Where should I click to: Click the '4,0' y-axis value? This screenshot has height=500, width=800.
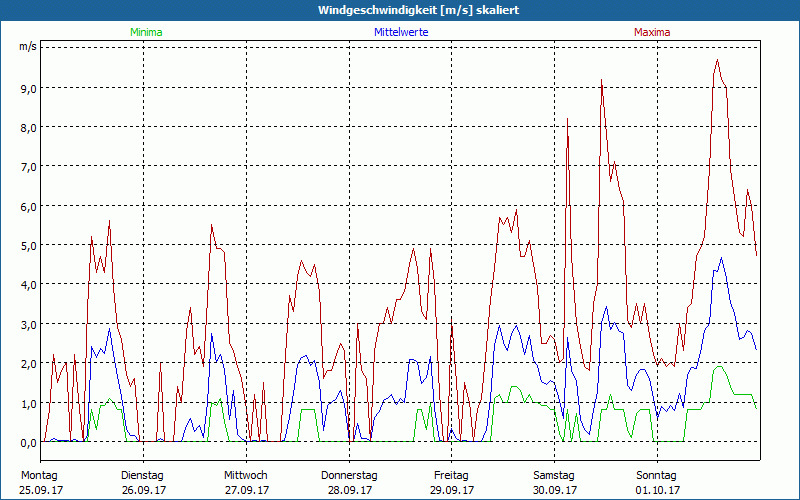[28, 285]
